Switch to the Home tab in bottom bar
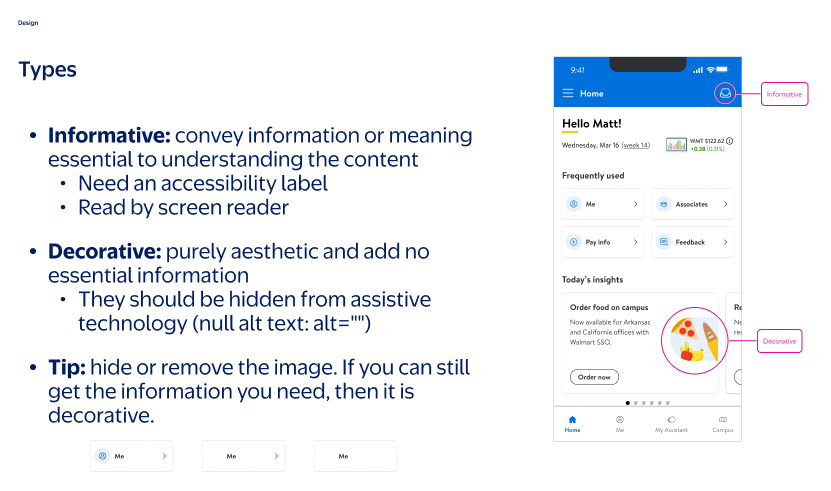 click(x=572, y=424)
